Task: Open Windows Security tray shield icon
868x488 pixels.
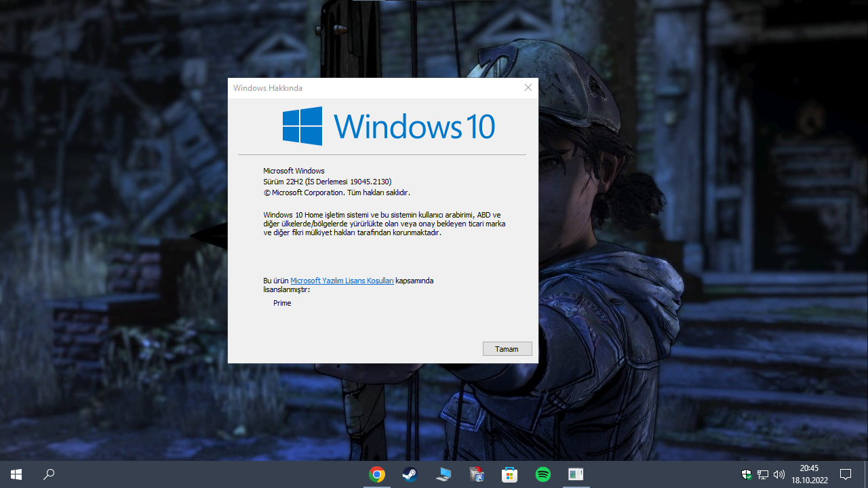Action: coord(747,474)
